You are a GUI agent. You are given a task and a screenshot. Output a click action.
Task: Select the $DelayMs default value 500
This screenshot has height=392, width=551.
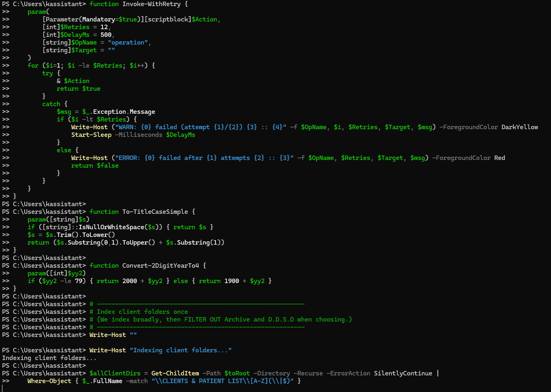click(106, 35)
